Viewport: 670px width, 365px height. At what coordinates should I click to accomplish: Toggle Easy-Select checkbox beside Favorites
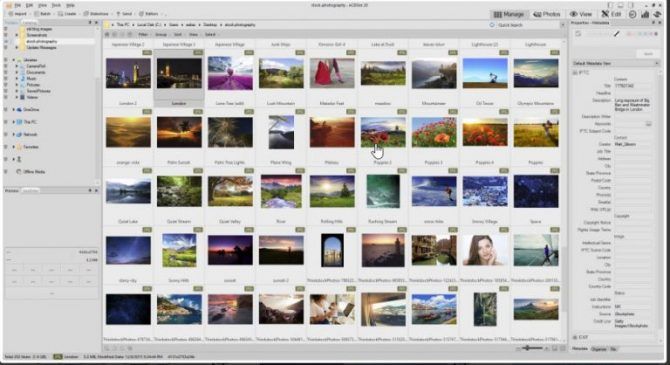click(x=6, y=147)
